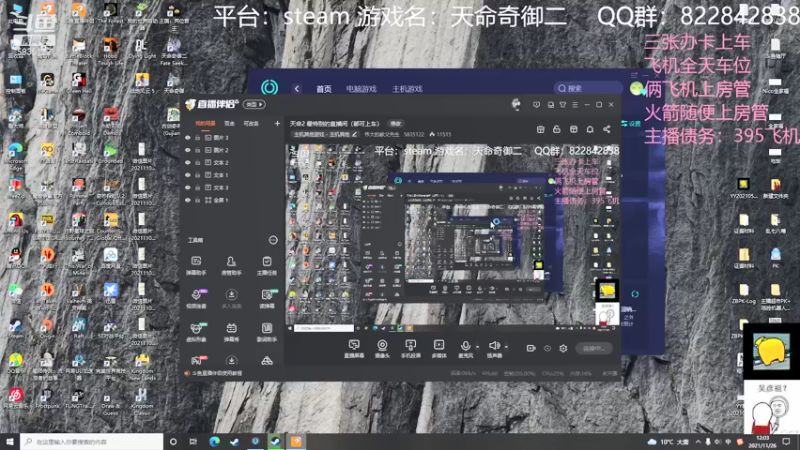Click the Douyu logo in background window
Screen dimensions: 800x450
coord(269,88)
